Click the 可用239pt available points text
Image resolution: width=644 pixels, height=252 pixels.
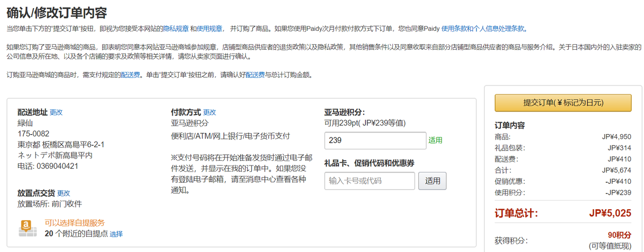point(365,123)
